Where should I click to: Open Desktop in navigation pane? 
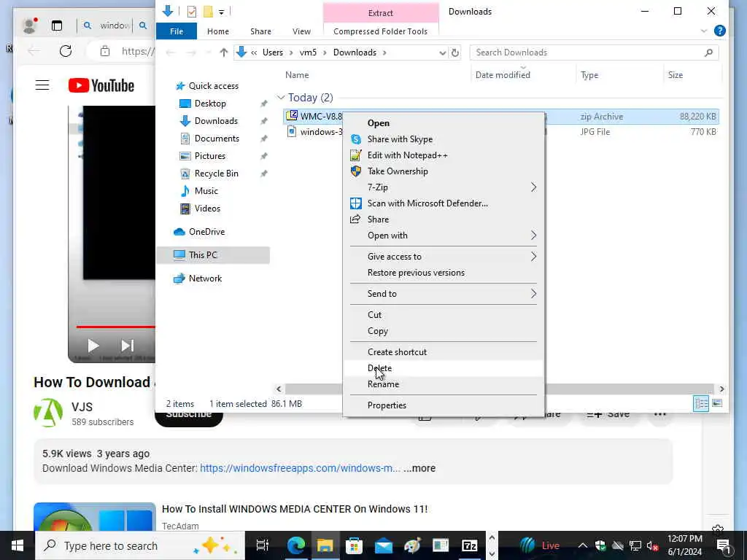click(210, 104)
